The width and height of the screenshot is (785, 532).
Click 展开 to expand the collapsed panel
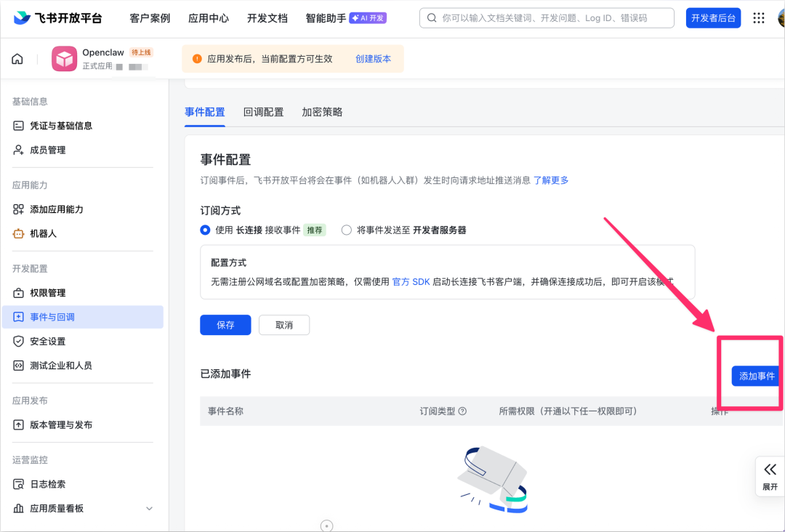pos(770,477)
